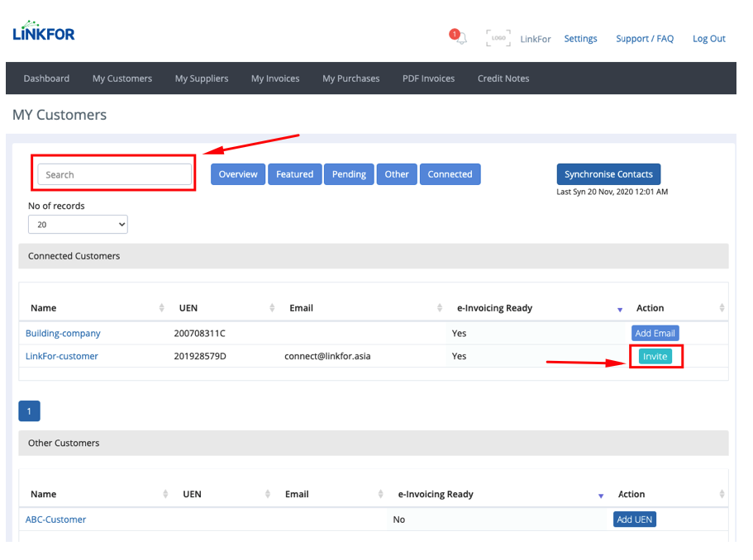Sort Connected Customers by e-Invoicing Ready arrow
This screenshot has width=753, height=560.
(x=619, y=310)
